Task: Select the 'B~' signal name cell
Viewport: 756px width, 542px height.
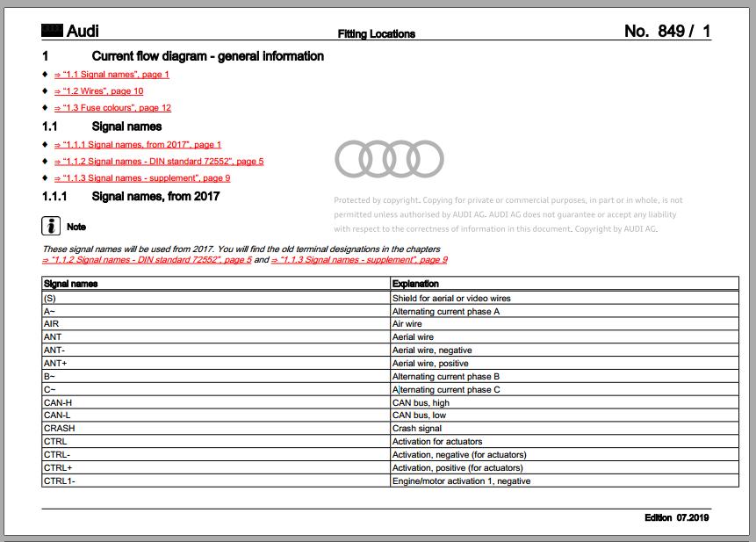Action: click(x=216, y=376)
